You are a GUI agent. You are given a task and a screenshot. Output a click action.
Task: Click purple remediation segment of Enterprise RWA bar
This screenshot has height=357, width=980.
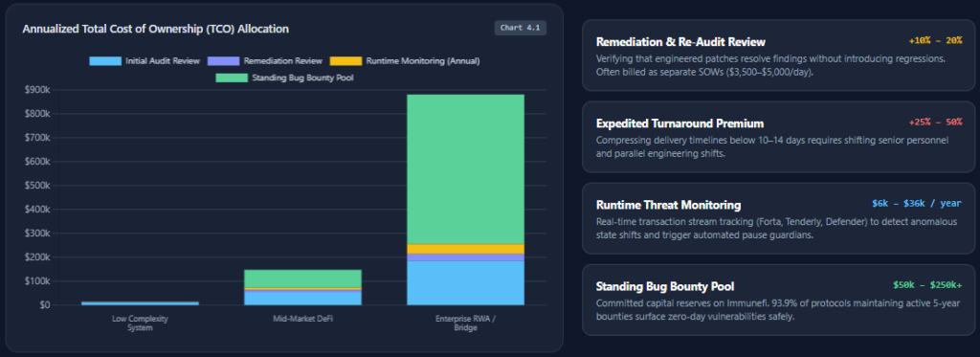466,257
